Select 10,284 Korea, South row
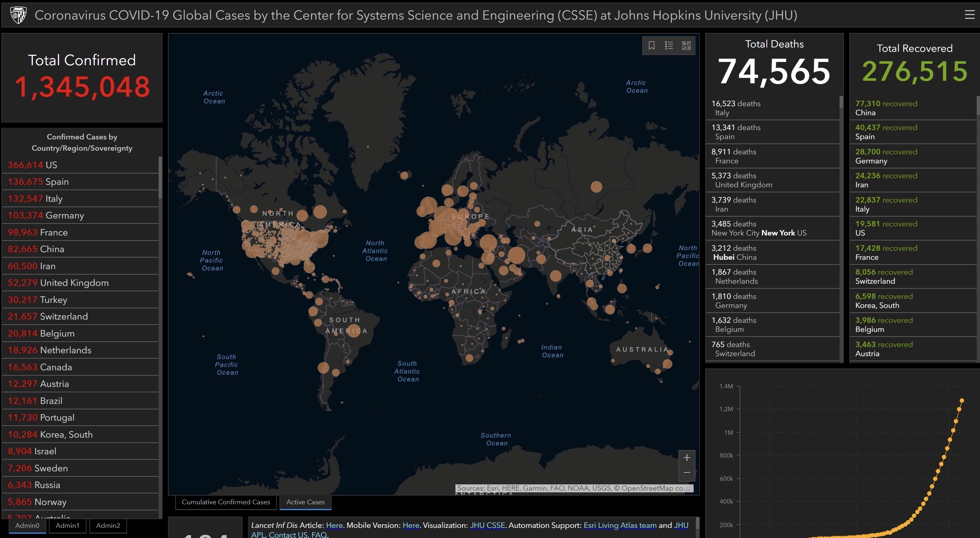This screenshot has height=538, width=980. click(x=80, y=434)
